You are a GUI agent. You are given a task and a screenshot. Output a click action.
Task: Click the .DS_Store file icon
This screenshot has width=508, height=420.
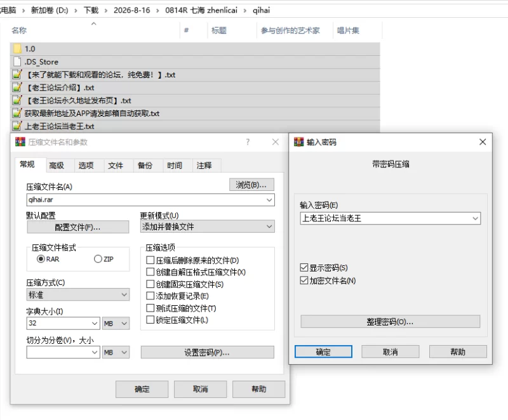coord(17,62)
